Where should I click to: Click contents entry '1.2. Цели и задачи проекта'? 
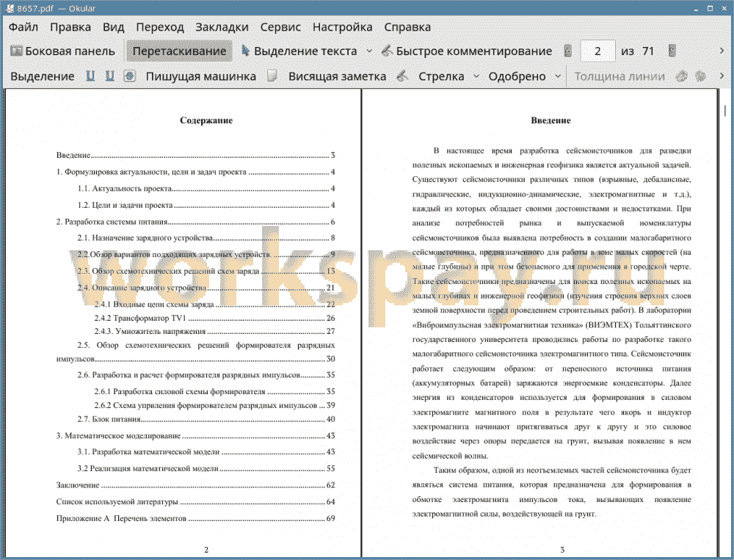[x=206, y=205]
